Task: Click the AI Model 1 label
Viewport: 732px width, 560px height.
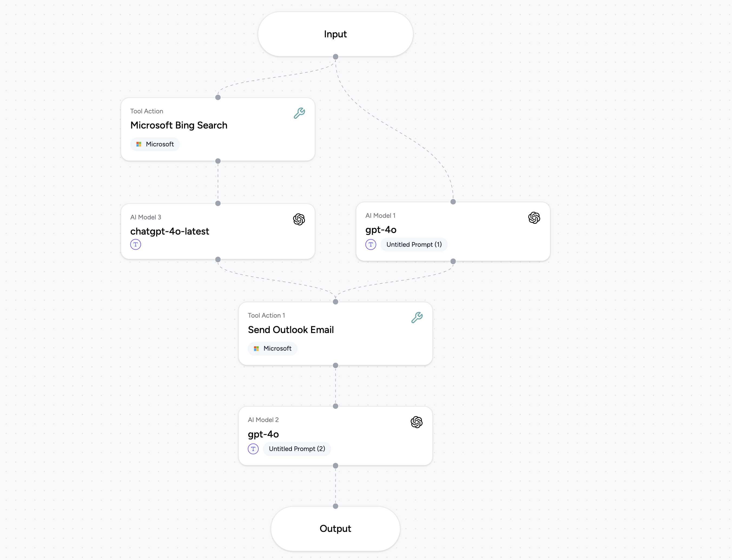Action: pyautogui.click(x=380, y=215)
